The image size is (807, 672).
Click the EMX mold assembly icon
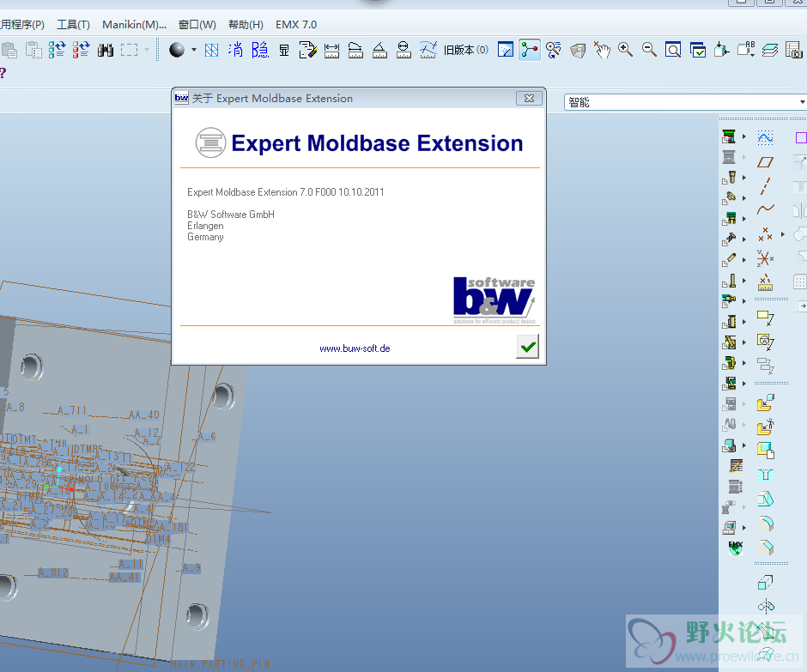click(x=729, y=136)
